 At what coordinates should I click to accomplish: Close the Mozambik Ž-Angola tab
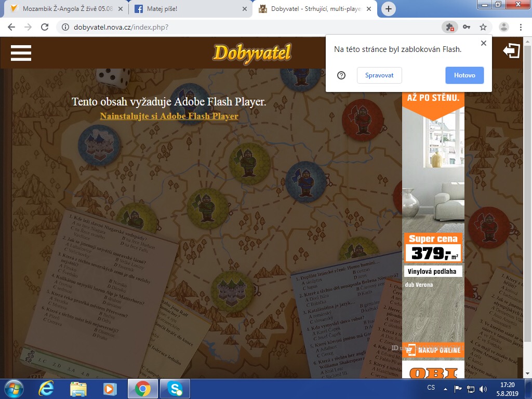[x=120, y=9]
